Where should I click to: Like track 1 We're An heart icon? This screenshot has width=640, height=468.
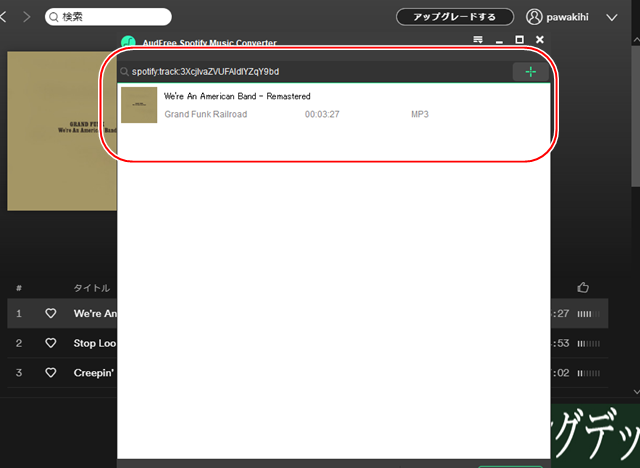(x=51, y=313)
